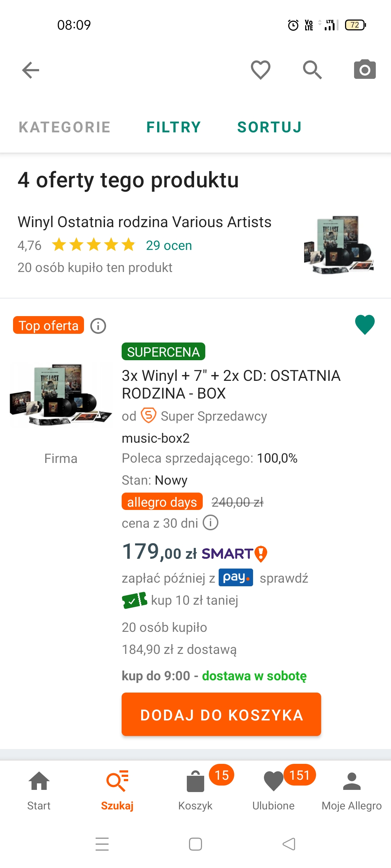
Task: Tap info icon next to Top oferta
Action: point(98,326)
